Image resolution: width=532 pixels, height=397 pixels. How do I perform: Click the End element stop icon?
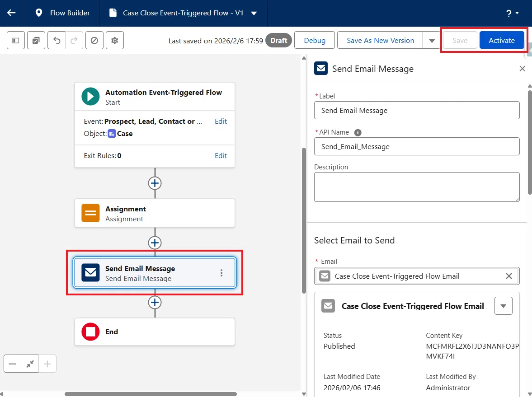tap(90, 332)
